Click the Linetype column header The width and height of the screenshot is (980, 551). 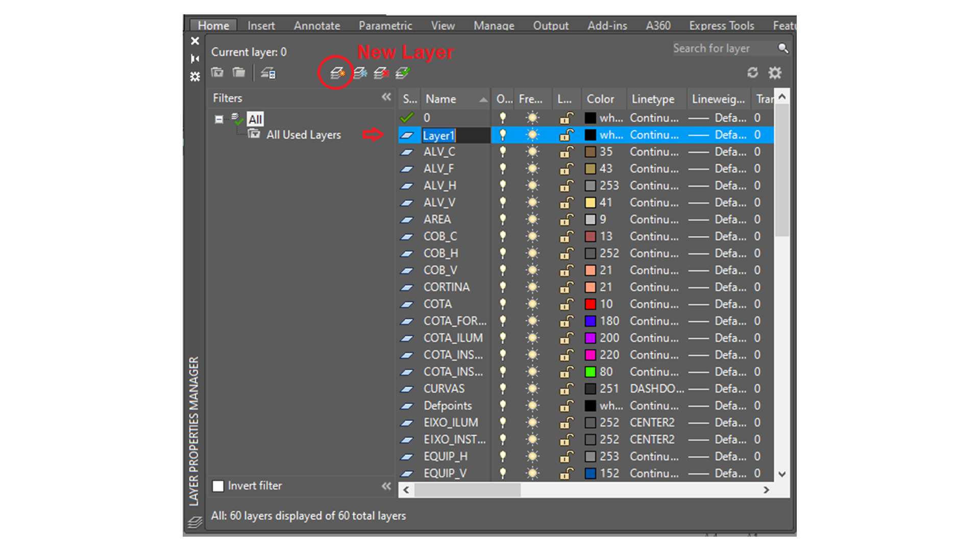(656, 99)
